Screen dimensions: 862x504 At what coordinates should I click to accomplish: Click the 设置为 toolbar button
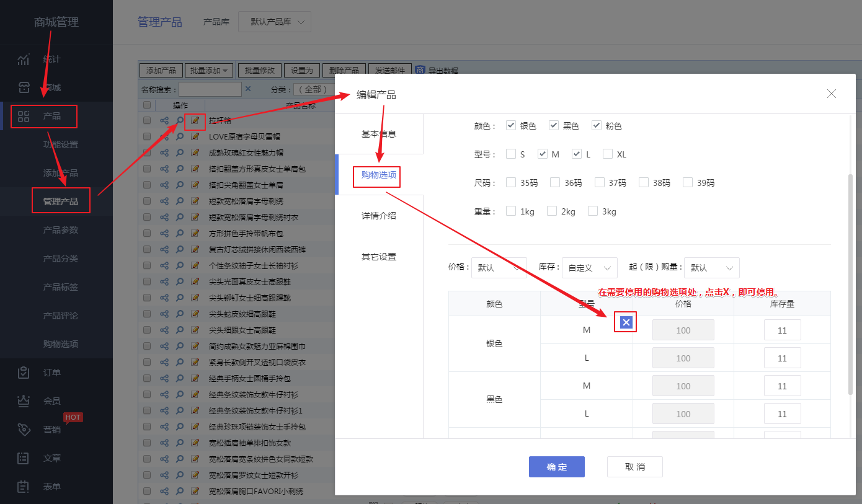303,70
